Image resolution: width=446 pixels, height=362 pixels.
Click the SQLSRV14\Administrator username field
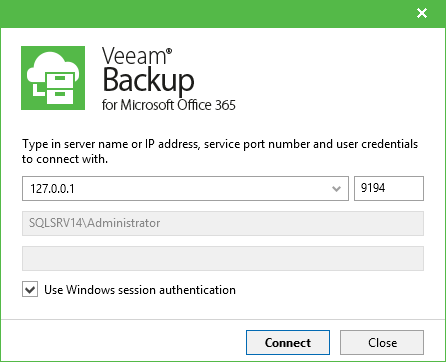223,223
